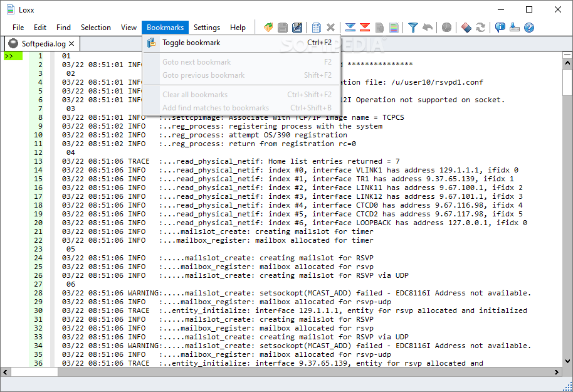Open the Settings menu
This screenshot has height=392, width=573.
click(207, 28)
